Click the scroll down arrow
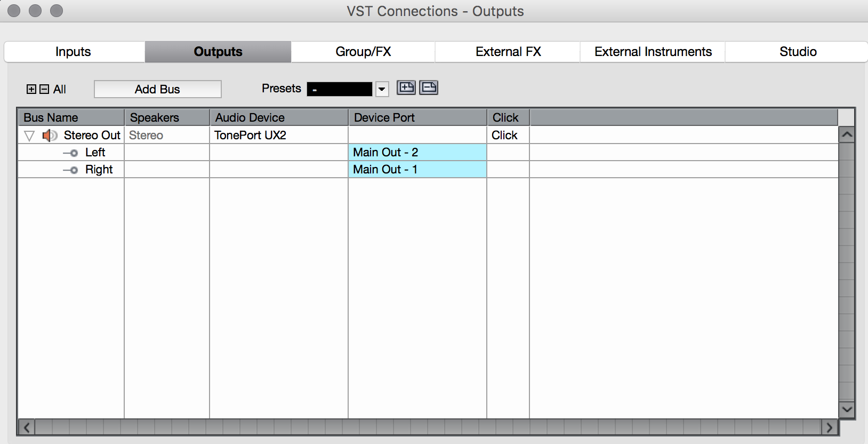This screenshot has height=444, width=868. (x=847, y=409)
